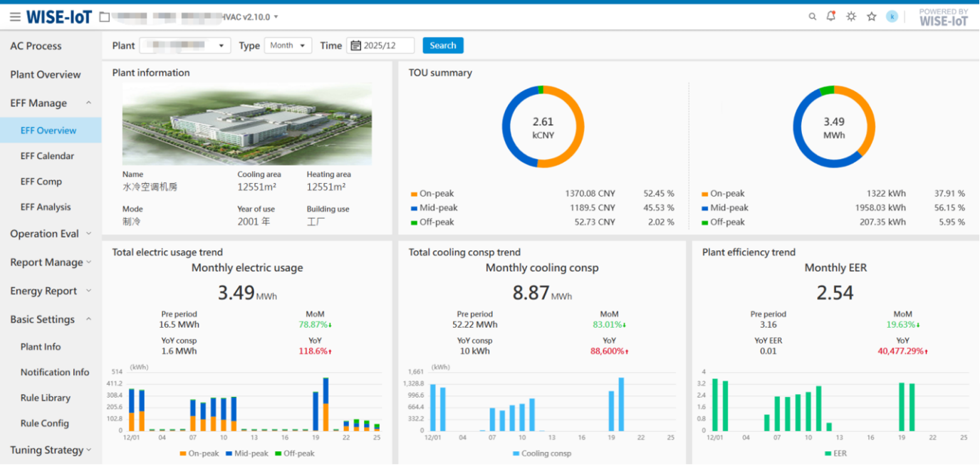Toggle Cooling consp legend in cooling chart

point(541,453)
